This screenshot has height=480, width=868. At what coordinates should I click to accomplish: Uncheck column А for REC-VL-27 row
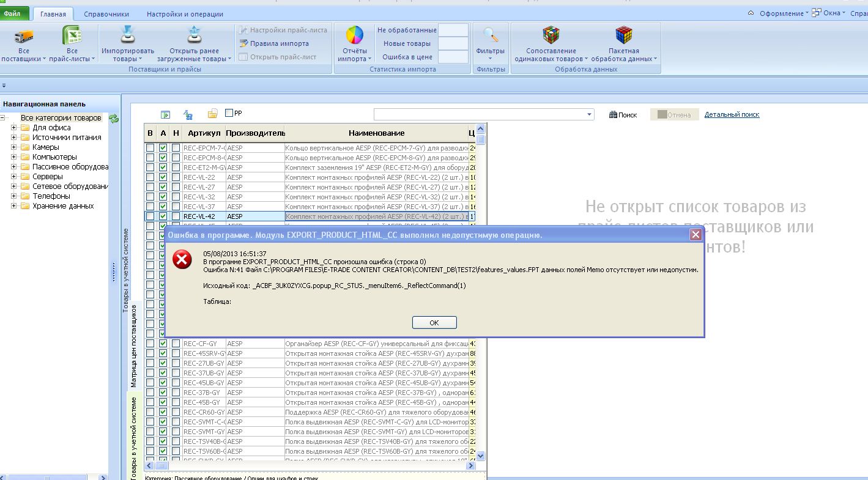click(x=163, y=187)
